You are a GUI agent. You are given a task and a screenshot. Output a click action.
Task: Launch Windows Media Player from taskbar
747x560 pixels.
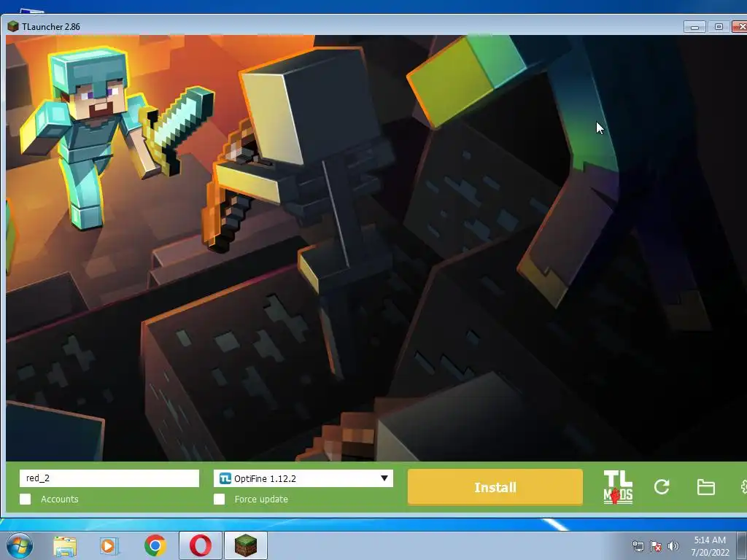[109, 546]
